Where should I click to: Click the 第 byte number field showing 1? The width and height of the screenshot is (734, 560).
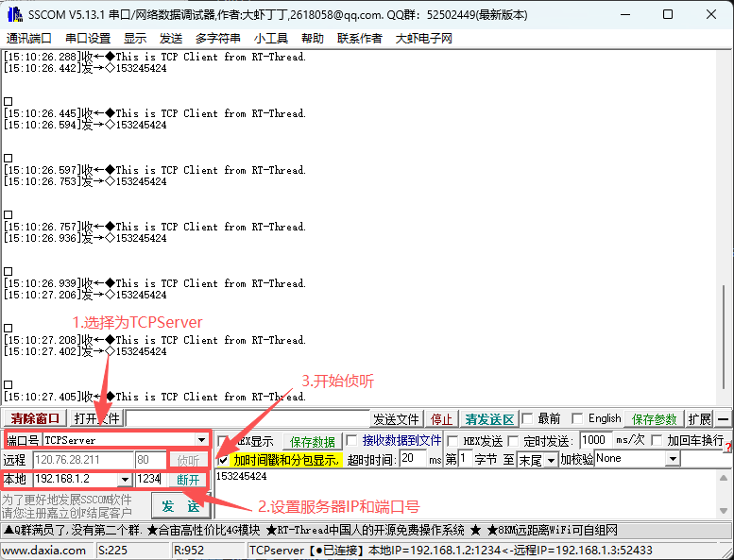465,458
